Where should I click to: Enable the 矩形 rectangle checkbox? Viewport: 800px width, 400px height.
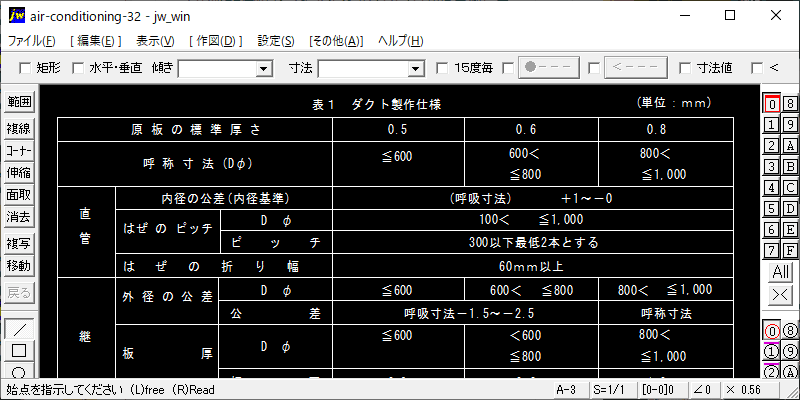pos(26,68)
